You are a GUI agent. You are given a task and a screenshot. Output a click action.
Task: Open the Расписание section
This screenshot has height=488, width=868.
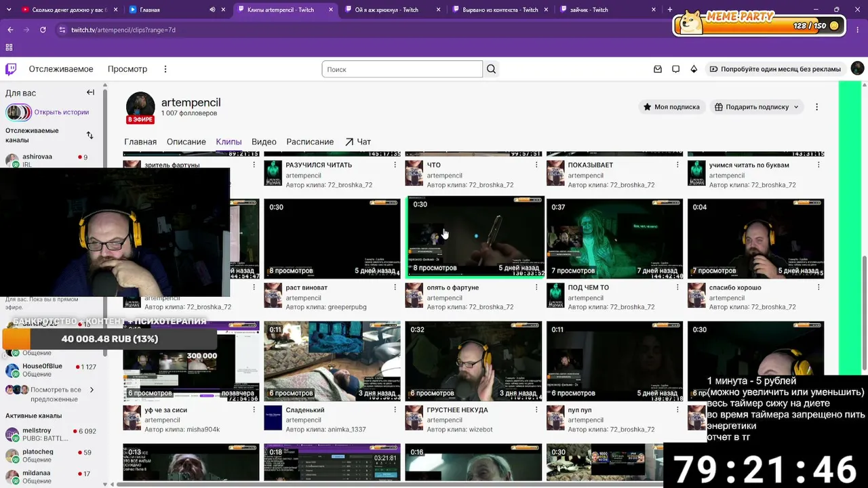pyautogui.click(x=310, y=142)
